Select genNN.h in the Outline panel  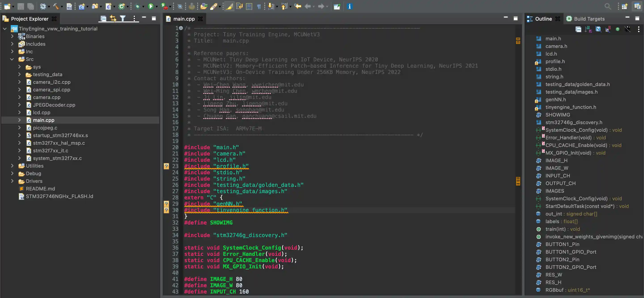(x=555, y=99)
